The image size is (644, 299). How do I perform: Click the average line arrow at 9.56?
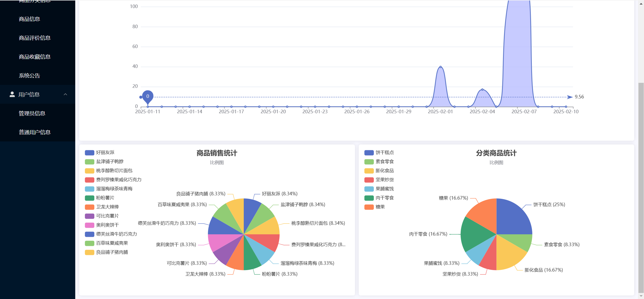point(570,97)
